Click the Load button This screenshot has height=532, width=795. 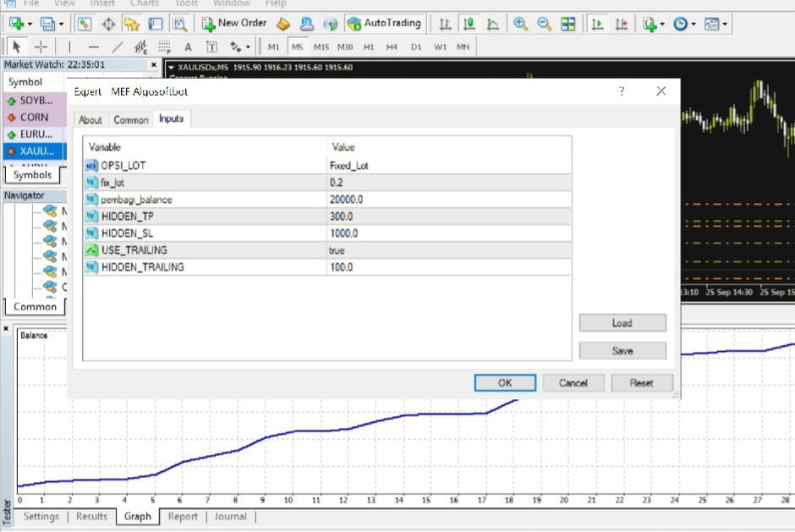pos(622,323)
